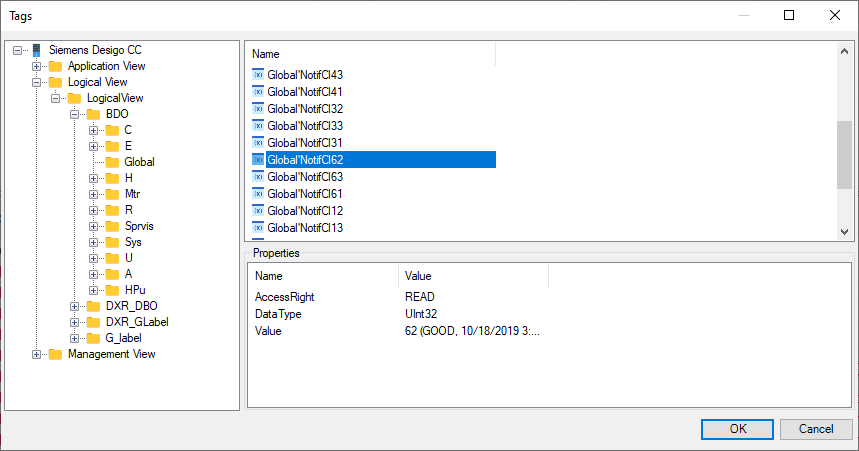
Task: Collapse the BDO tree node
Action: point(75,114)
